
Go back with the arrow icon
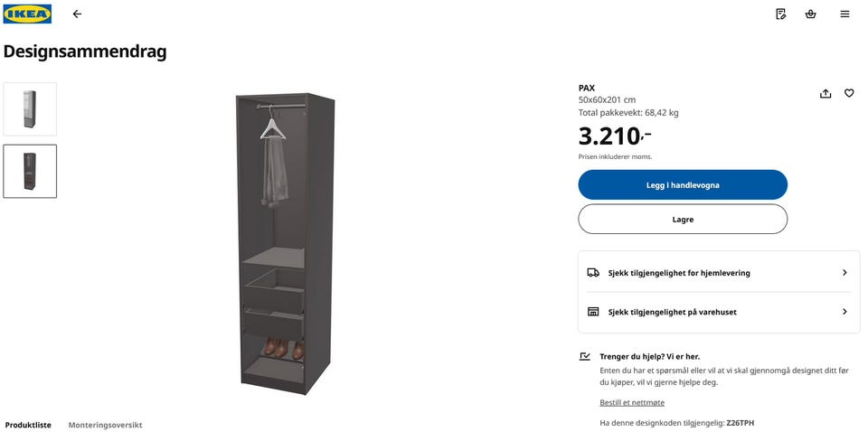(x=77, y=14)
